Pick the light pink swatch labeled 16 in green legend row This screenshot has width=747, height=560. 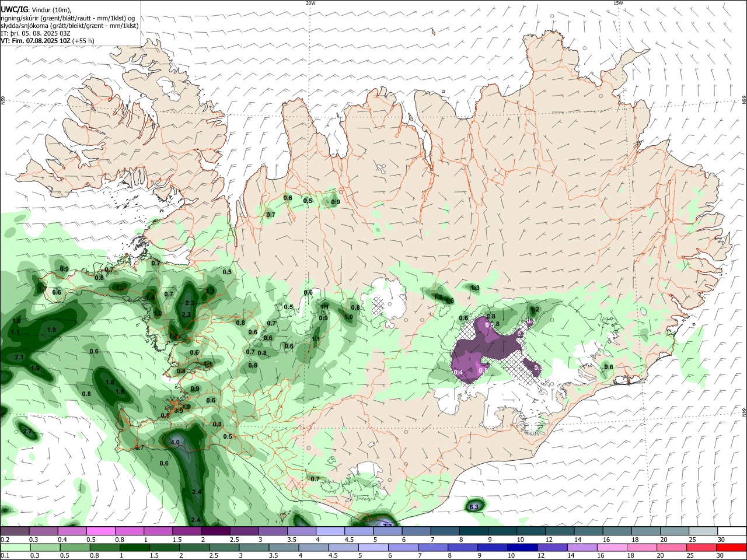[612, 547]
